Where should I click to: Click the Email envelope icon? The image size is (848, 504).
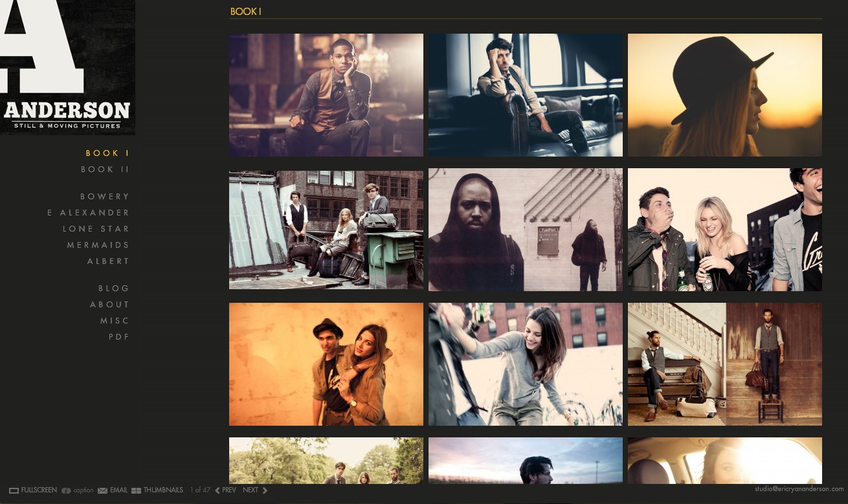[x=102, y=491]
